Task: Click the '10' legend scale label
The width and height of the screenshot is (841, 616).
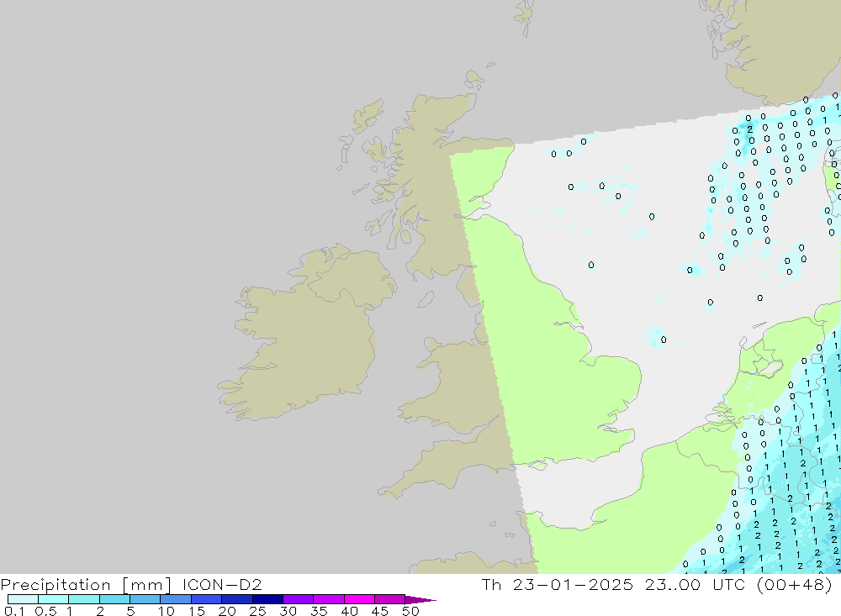Action: click(x=167, y=611)
